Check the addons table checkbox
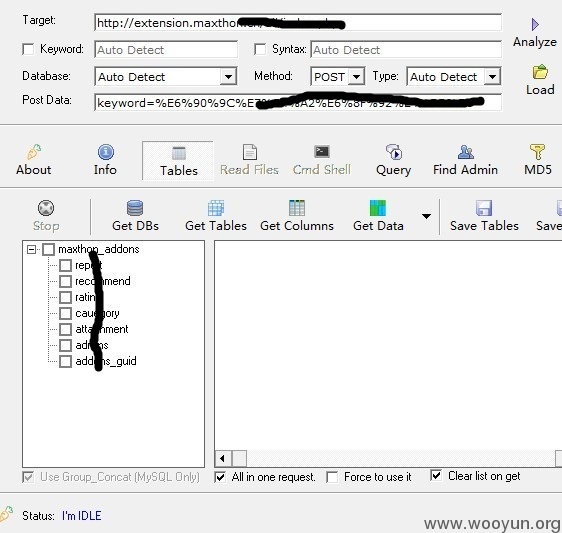562x533 pixels. tap(65, 345)
